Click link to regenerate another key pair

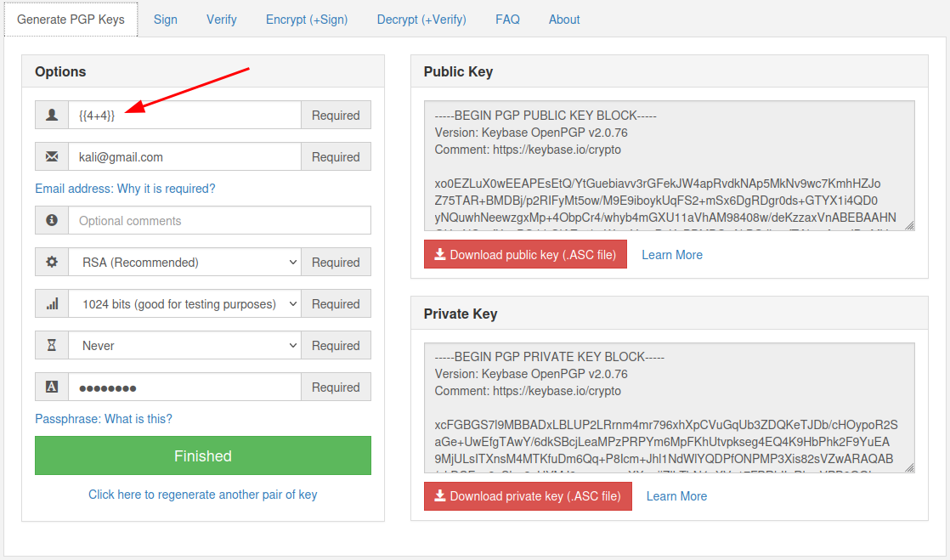tap(202, 495)
